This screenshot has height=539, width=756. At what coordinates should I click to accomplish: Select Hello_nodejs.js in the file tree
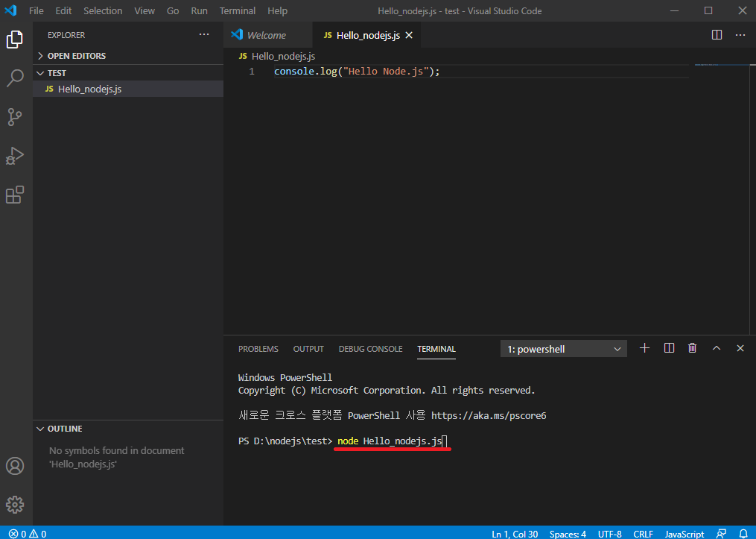click(128, 89)
